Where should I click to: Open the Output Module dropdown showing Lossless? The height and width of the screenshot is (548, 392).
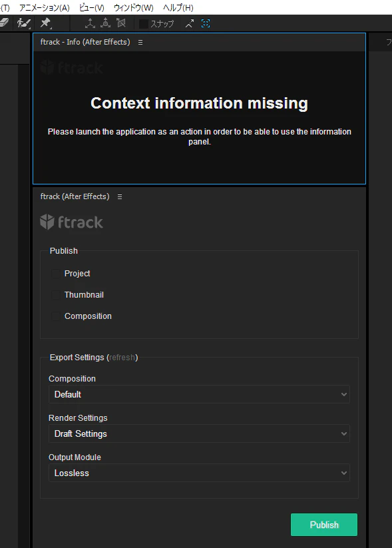pos(199,473)
